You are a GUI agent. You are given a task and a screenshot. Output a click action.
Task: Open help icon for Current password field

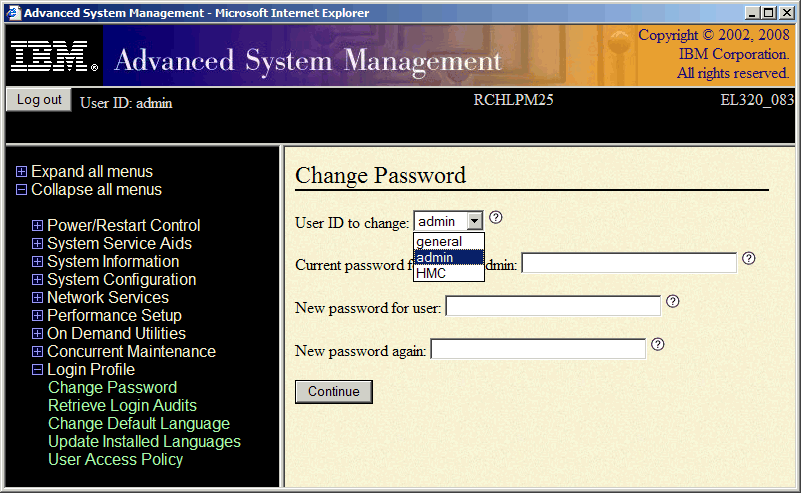[x=748, y=258]
